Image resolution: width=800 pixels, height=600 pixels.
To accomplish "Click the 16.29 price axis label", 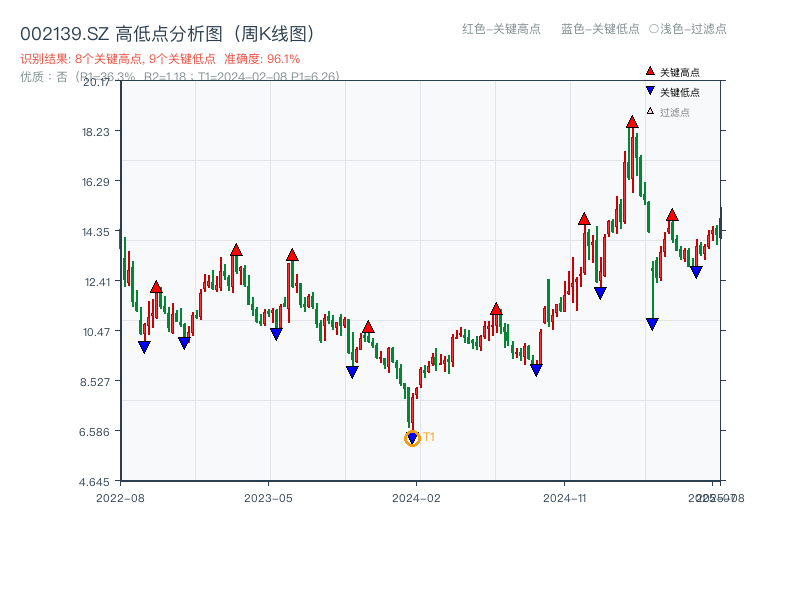I will click(x=96, y=182).
